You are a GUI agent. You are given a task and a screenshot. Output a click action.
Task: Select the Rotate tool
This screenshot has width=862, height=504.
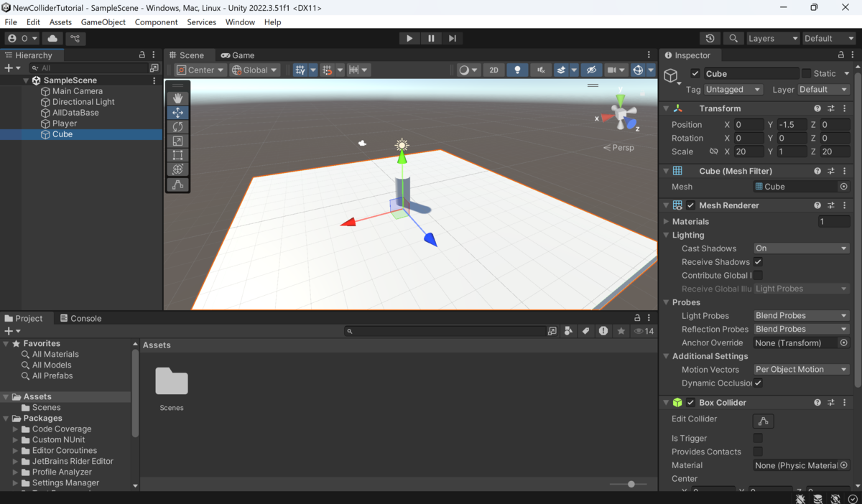177,126
